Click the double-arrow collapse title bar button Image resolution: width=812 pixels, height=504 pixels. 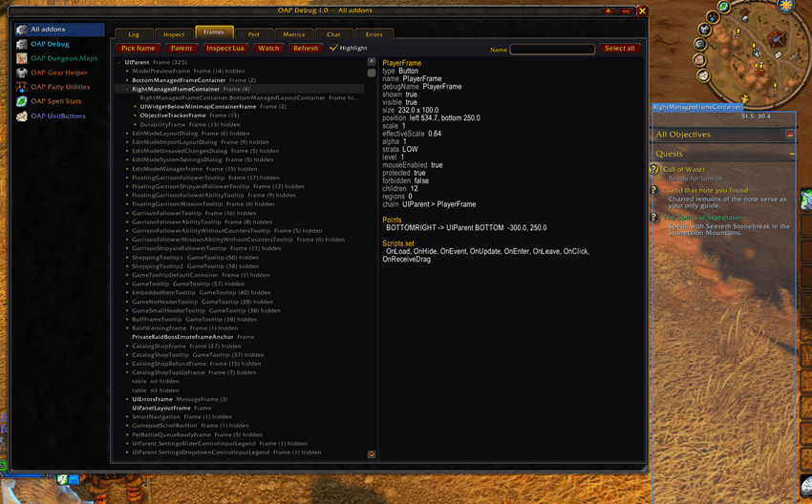626,10
